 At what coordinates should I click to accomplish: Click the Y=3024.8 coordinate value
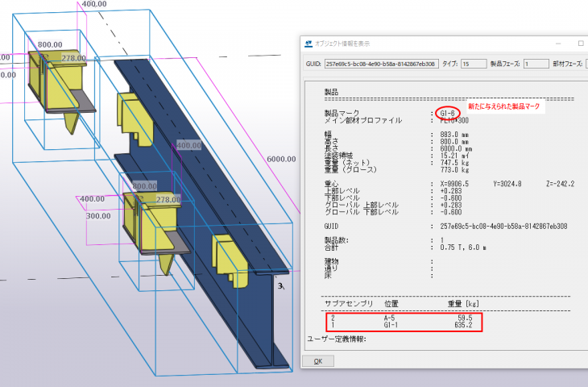pyautogui.click(x=507, y=184)
